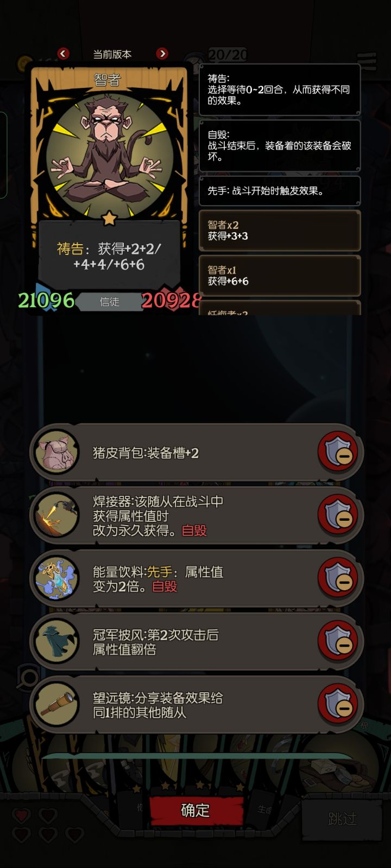Viewport: 391px width, 868px height.
Task: Remove the 能量饮料 equipment shield button
Action: [338, 578]
